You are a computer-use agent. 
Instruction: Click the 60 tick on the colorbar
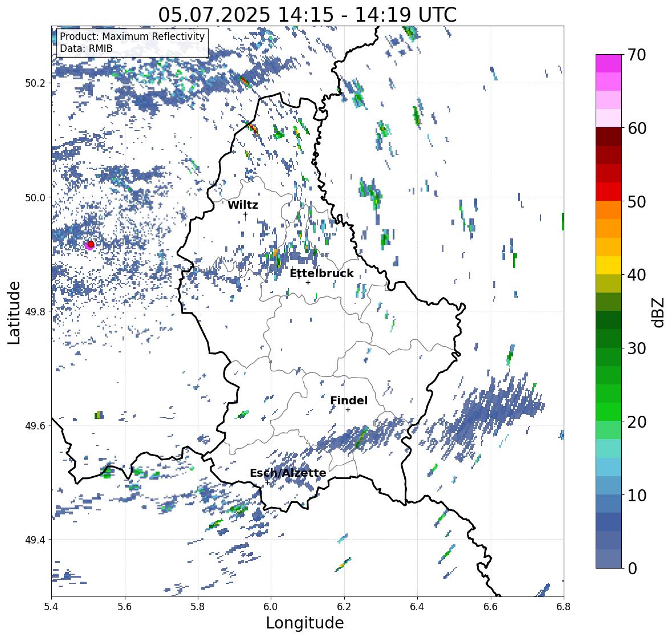(637, 128)
